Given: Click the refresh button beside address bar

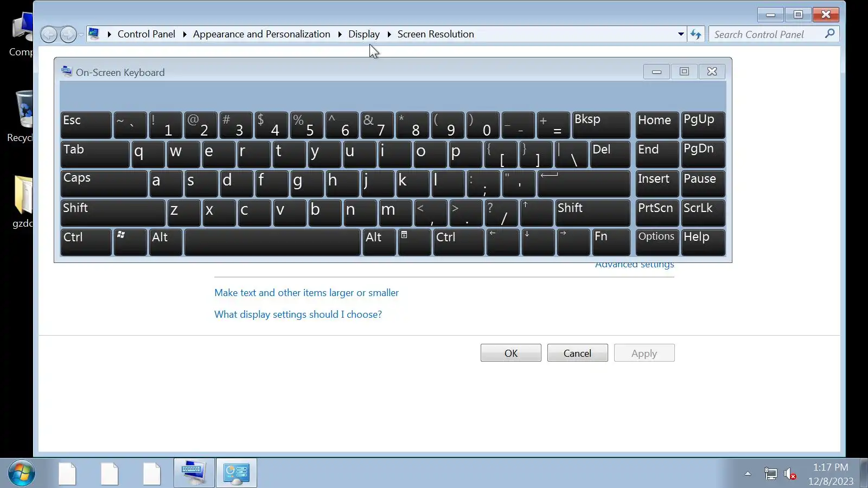Looking at the screenshot, I should click(x=696, y=34).
